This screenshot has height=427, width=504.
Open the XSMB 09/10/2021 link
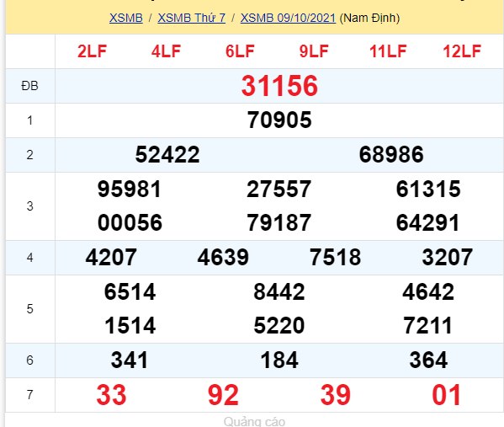[288, 18]
